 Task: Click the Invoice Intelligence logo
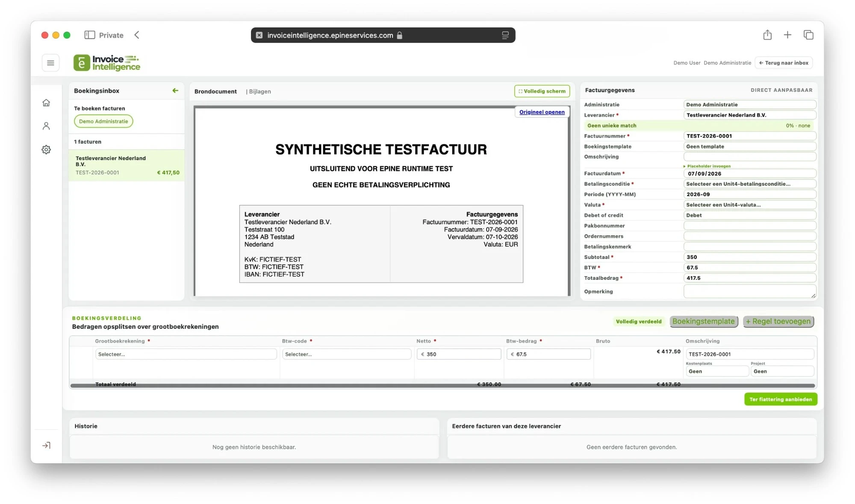click(107, 63)
